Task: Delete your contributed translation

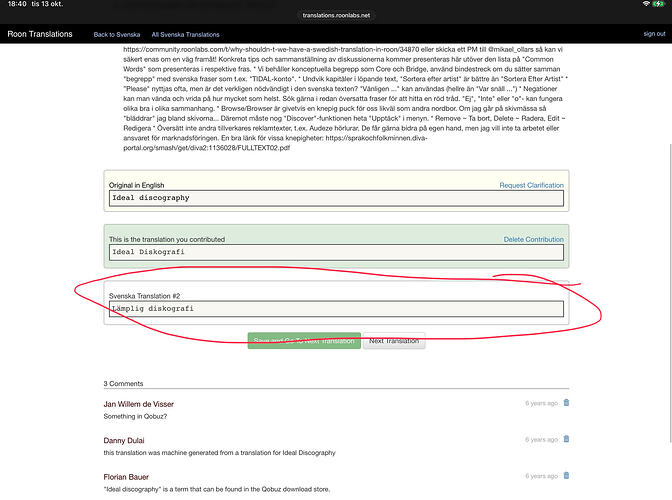Action: (x=534, y=239)
